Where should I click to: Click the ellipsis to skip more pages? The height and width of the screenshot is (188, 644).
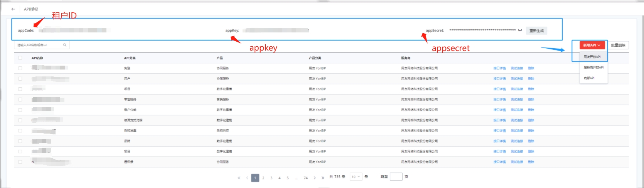[x=296, y=178]
